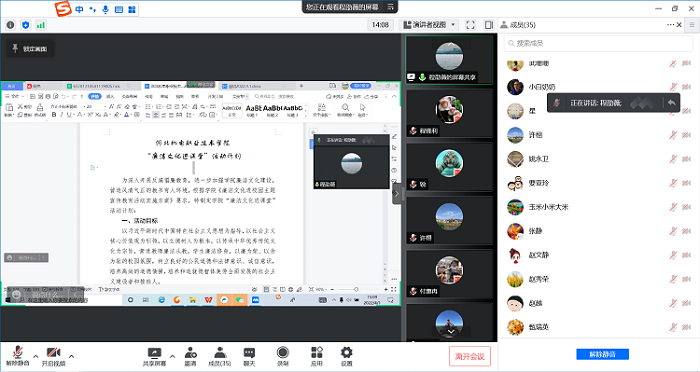Click WPS icon in shared screen taskbar
The width and height of the screenshot is (700, 372).
tap(208, 300)
